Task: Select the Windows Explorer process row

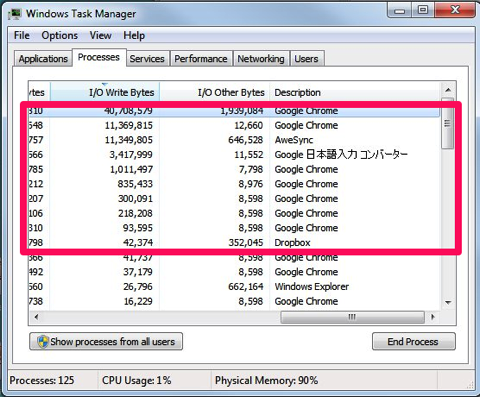Action: pyautogui.click(x=234, y=287)
